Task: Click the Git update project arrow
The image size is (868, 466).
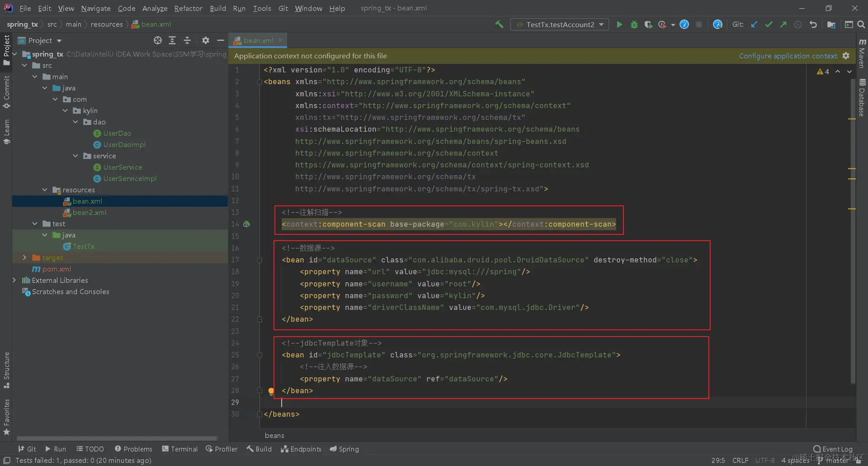Action: 754,24
